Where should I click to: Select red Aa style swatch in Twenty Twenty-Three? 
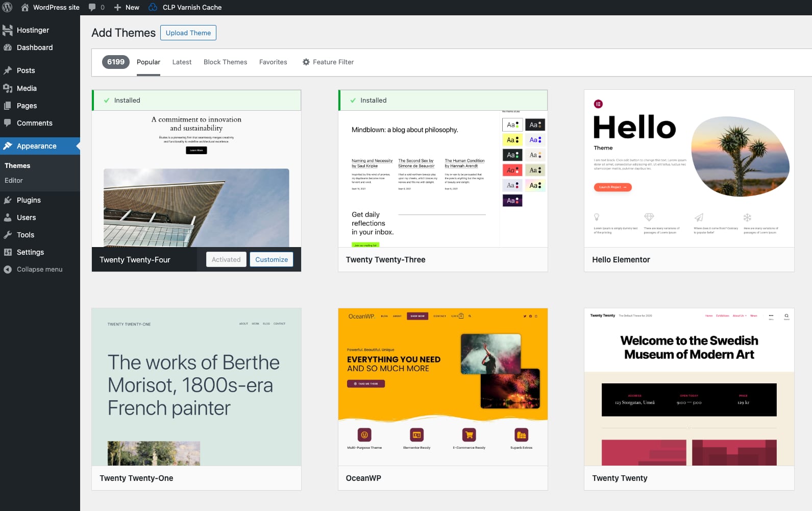[x=512, y=170]
